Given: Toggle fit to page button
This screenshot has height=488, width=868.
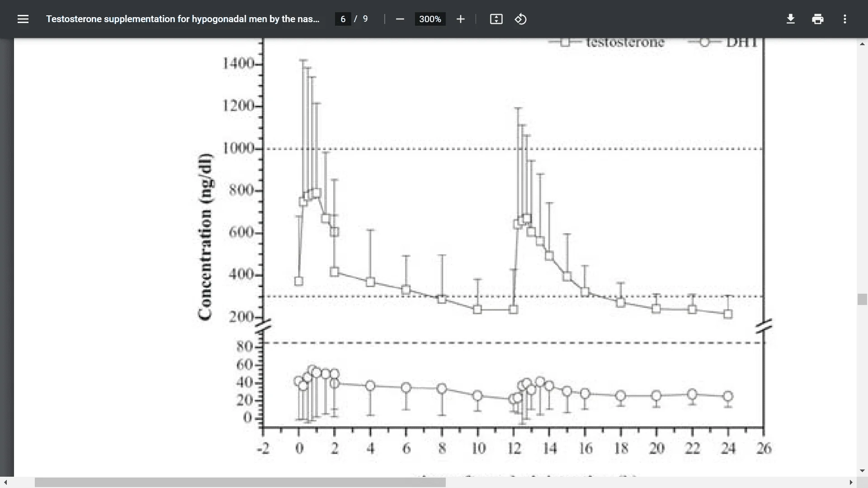Looking at the screenshot, I should click(496, 19).
